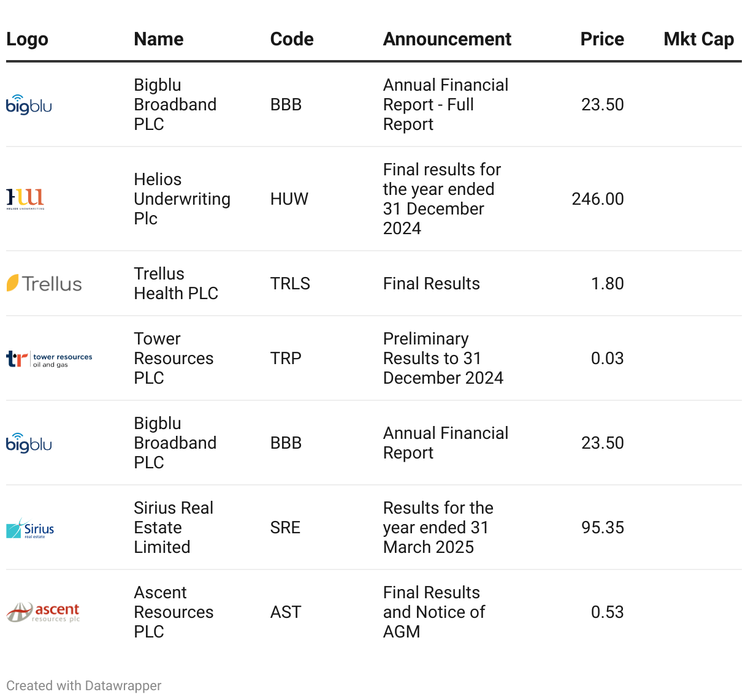Click the Sirius Real Estate Limited name

[174, 527]
